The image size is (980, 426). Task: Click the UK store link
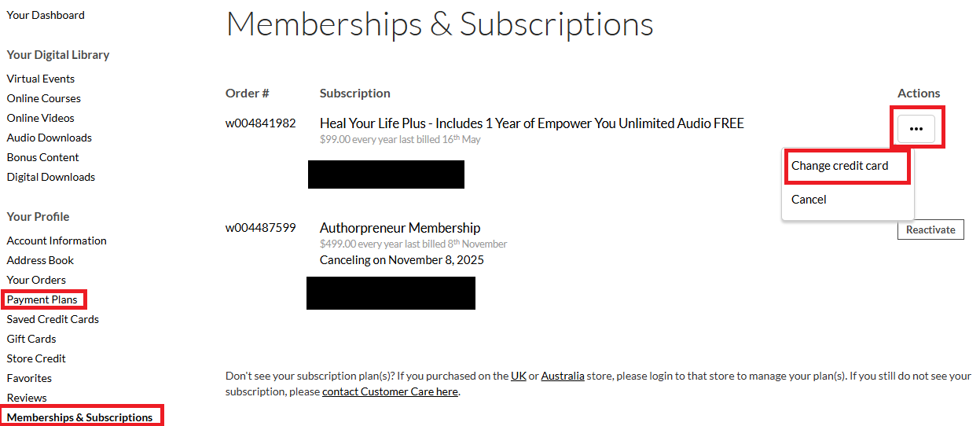coord(519,376)
